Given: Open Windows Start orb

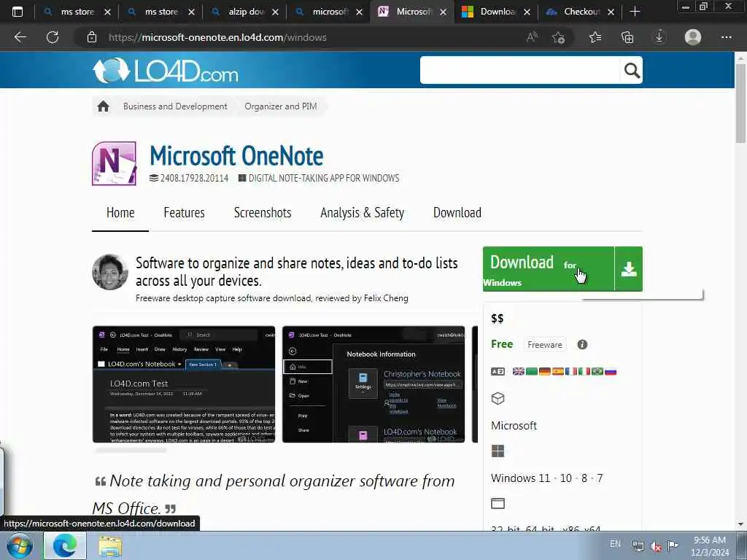Looking at the screenshot, I should (20, 545).
